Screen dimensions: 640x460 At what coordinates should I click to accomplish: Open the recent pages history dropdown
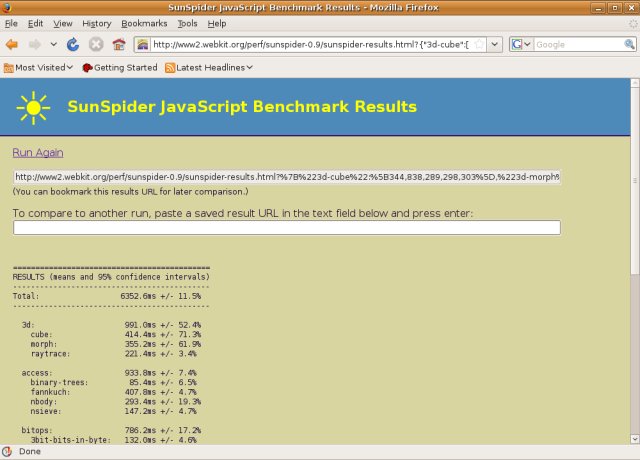(x=53, y=44)
